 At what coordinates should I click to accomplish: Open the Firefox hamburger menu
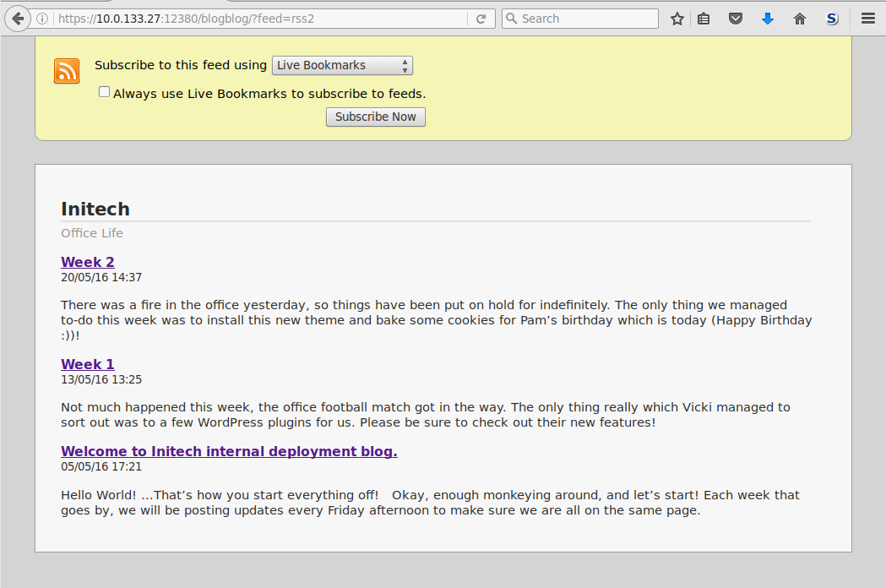click(867, 19)
